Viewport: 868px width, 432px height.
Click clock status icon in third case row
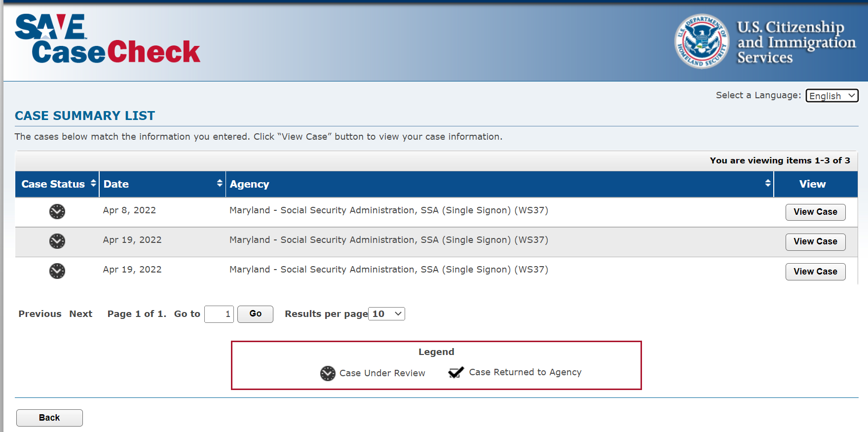click(x=57, y=271)
